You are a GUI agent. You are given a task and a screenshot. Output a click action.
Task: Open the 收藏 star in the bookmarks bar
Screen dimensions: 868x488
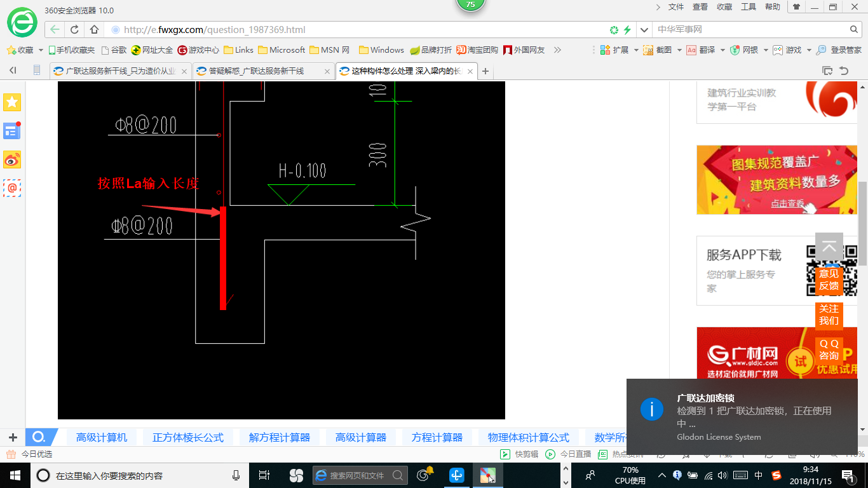coord(20,50)
